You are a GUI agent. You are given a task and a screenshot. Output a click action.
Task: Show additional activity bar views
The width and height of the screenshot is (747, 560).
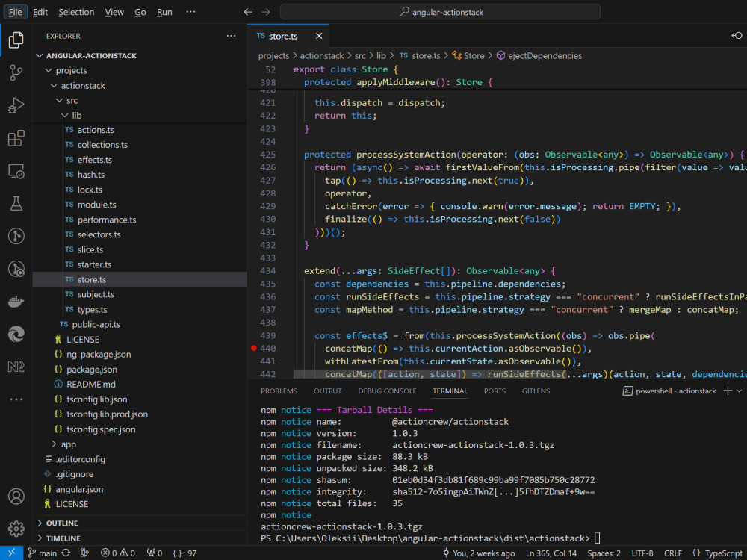tap(16, 399)
